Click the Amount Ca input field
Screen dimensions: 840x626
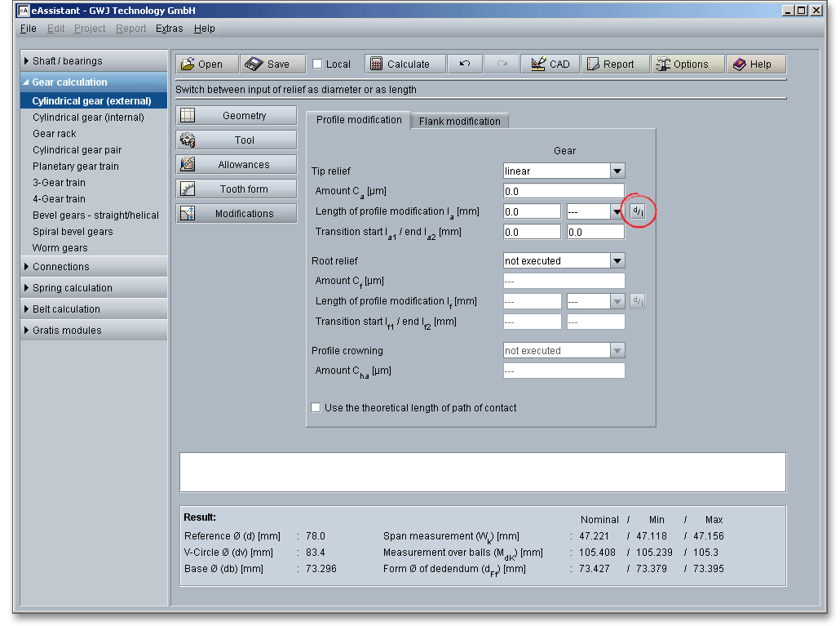(564, 192)
